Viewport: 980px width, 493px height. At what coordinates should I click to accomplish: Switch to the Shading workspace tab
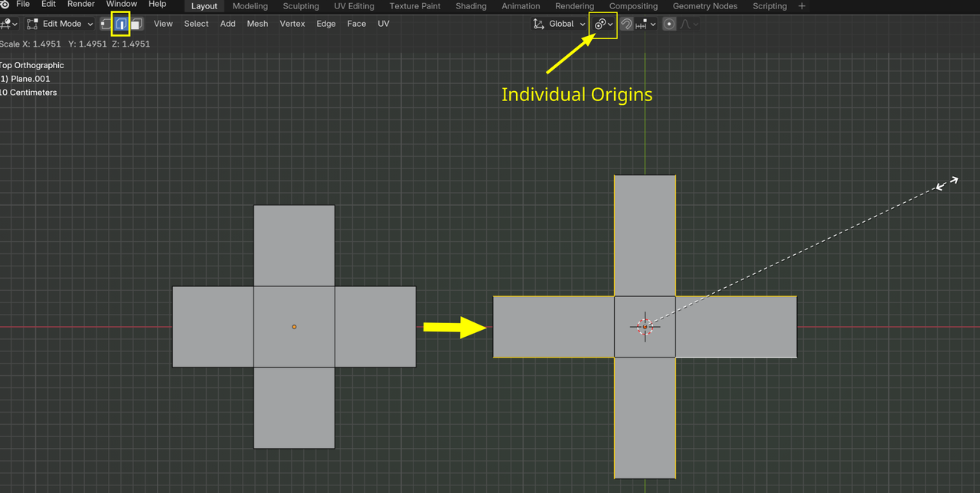471,6
